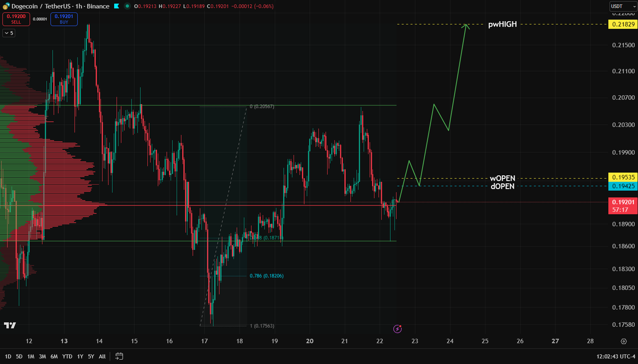Click the date 20 on time axis
The width and height of the screenshot is (638, 364).
[x=310, y=341]
